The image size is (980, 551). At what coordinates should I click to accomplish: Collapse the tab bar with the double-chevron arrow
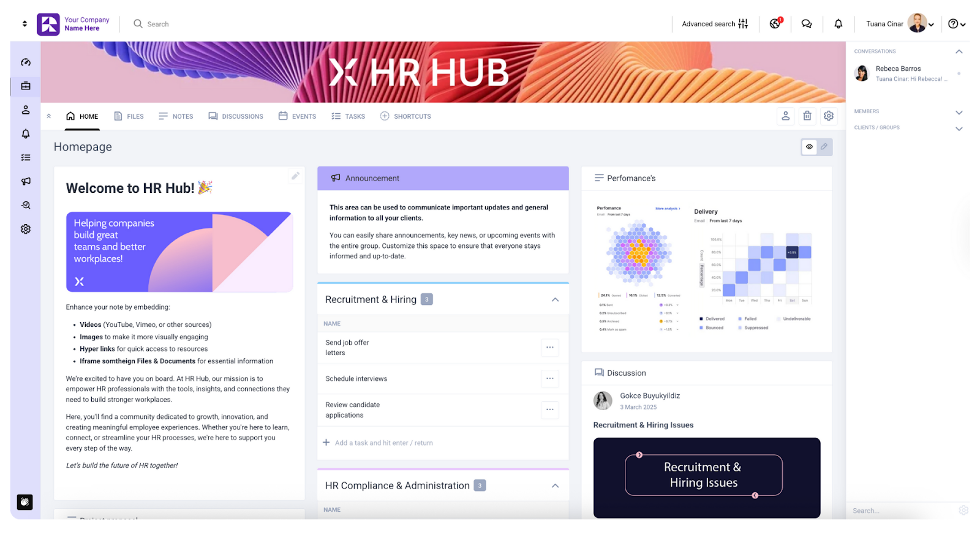pos(49,115)
